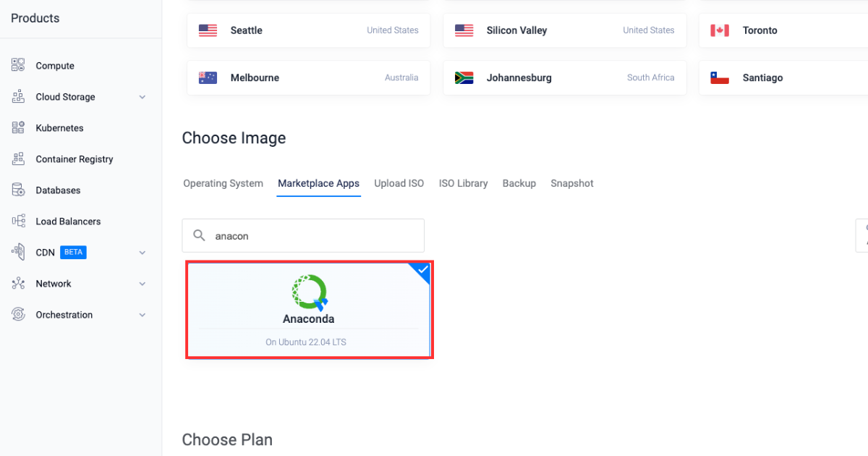868x456 pixels.
Task: Open the Upload ISO tab
Action: pyautogui.click(x=399, y=183)
